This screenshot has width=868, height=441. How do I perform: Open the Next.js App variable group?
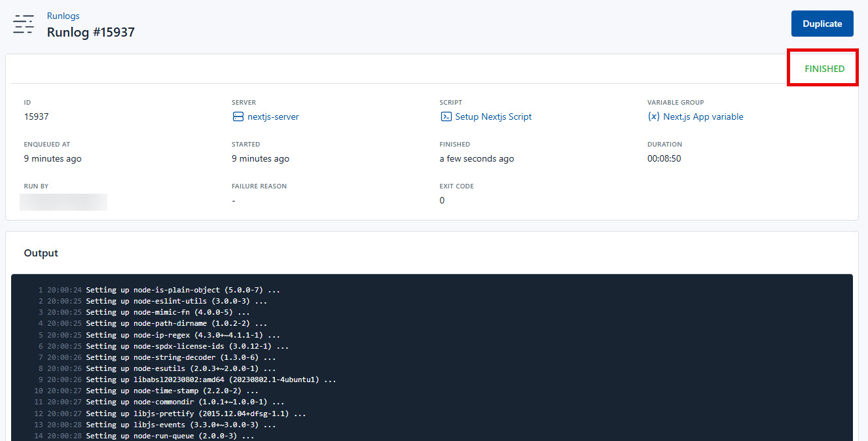(x=704, y=116)
